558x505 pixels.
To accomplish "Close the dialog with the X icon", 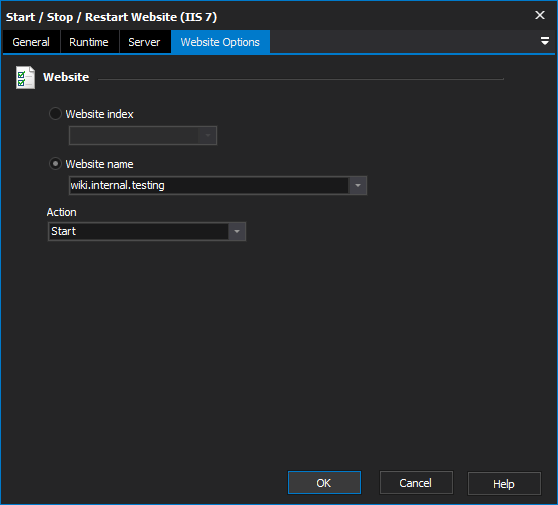I will click(x=540, y=15).
